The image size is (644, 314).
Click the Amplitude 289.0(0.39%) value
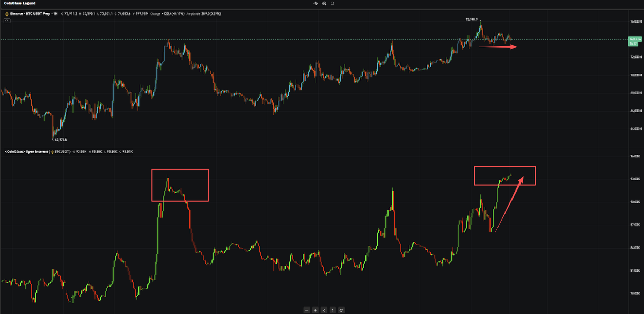[x=210, y=14]
